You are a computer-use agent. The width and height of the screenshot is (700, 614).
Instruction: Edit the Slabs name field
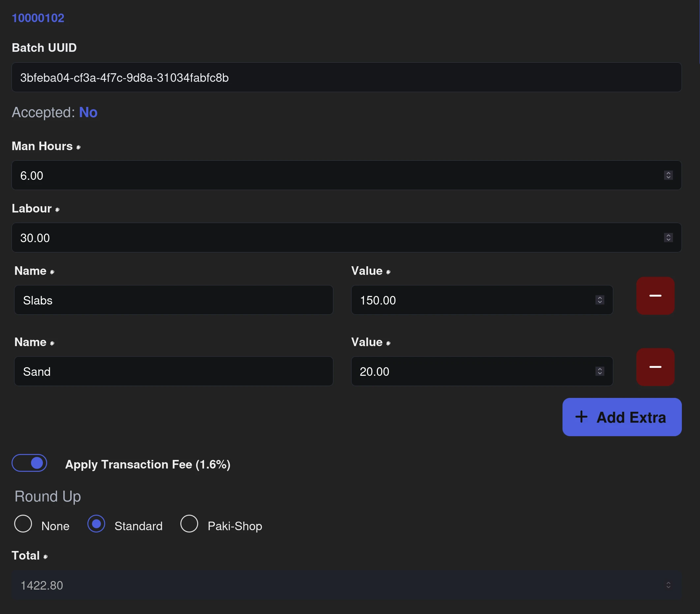(173, 300)
